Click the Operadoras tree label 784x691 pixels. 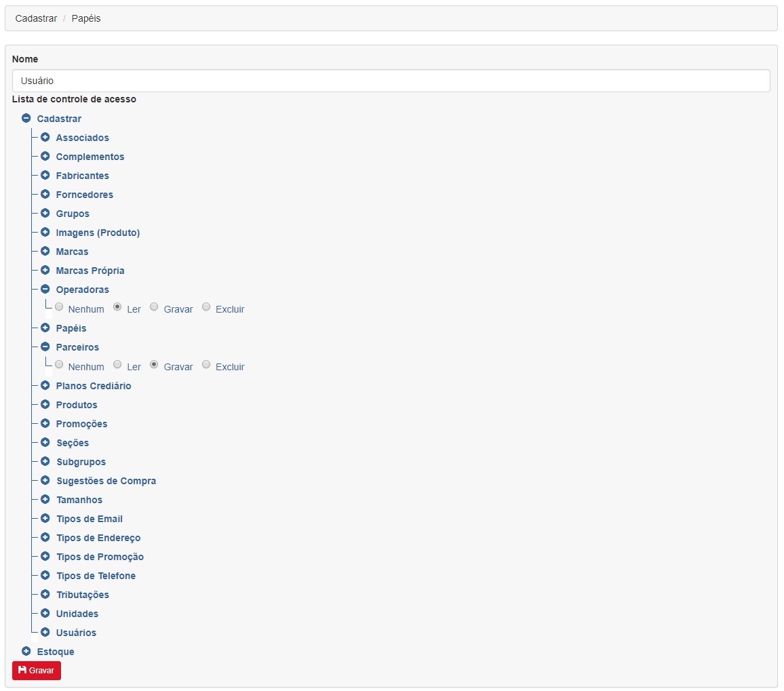click(x=83, y=290)
